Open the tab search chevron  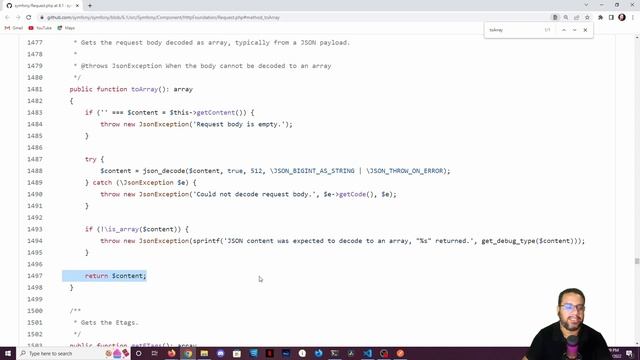point(586,5)
